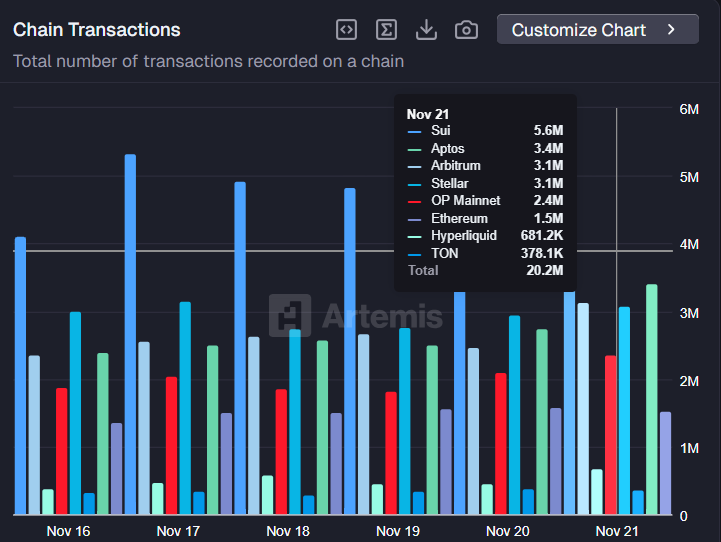
Task: Click the green Aptos bar on Nov 21
Action: (652, 399)
